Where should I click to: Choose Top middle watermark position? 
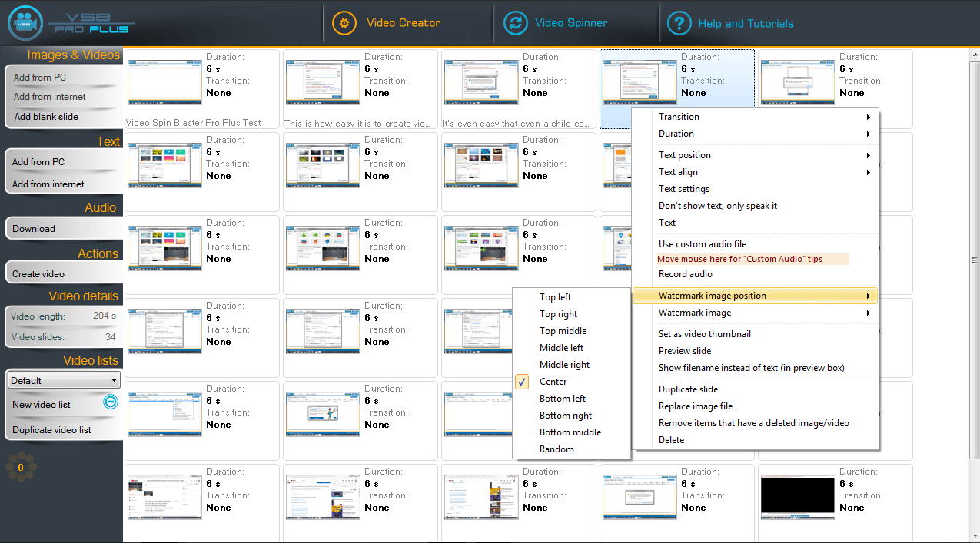point(571,331)
